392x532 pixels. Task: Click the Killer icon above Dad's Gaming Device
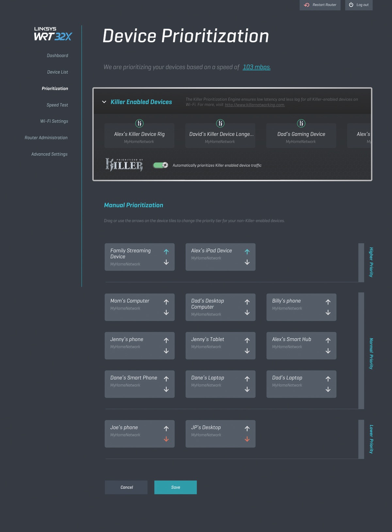[x=301, y=123]
